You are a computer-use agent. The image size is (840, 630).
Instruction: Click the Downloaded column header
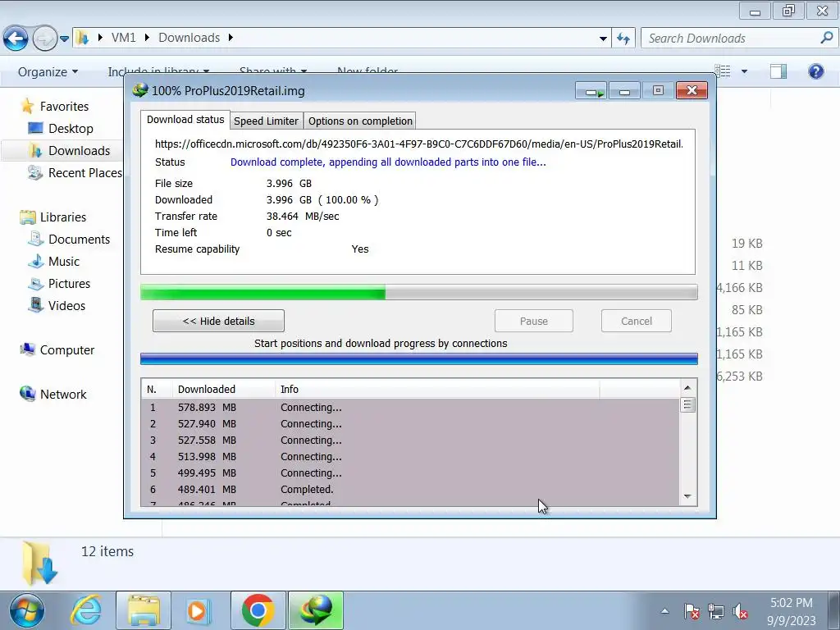click(224, 390)
